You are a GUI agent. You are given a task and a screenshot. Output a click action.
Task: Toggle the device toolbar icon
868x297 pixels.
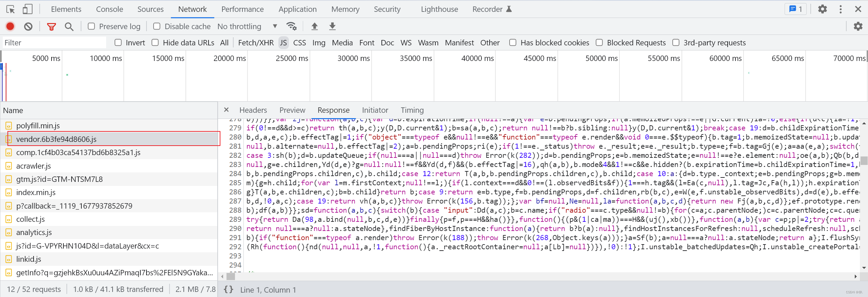(27, 9)
